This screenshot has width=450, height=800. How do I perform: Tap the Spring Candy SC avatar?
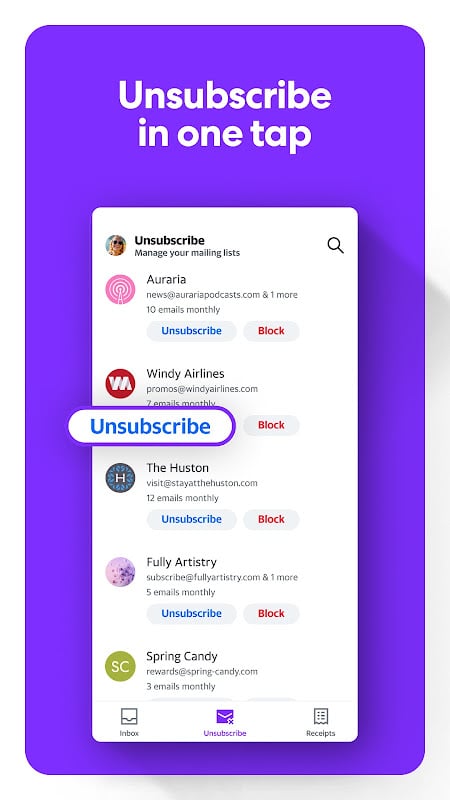(x=120, y=666)
